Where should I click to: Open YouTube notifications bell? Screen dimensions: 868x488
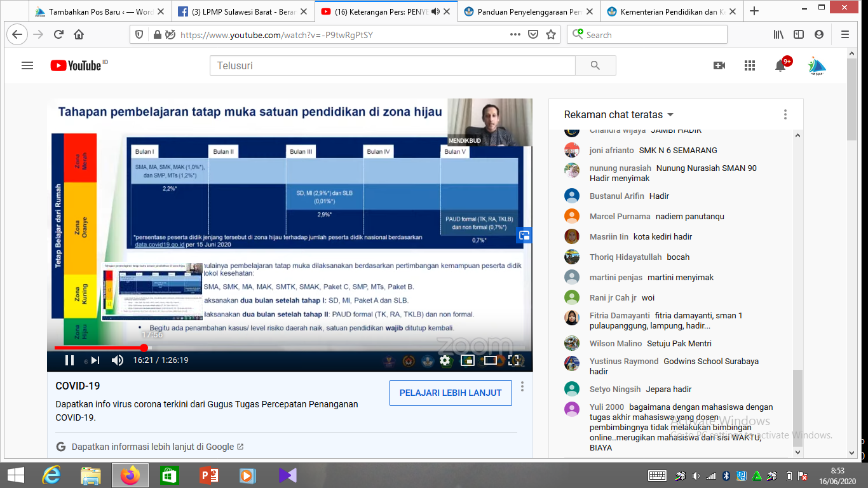click(780, 65)
